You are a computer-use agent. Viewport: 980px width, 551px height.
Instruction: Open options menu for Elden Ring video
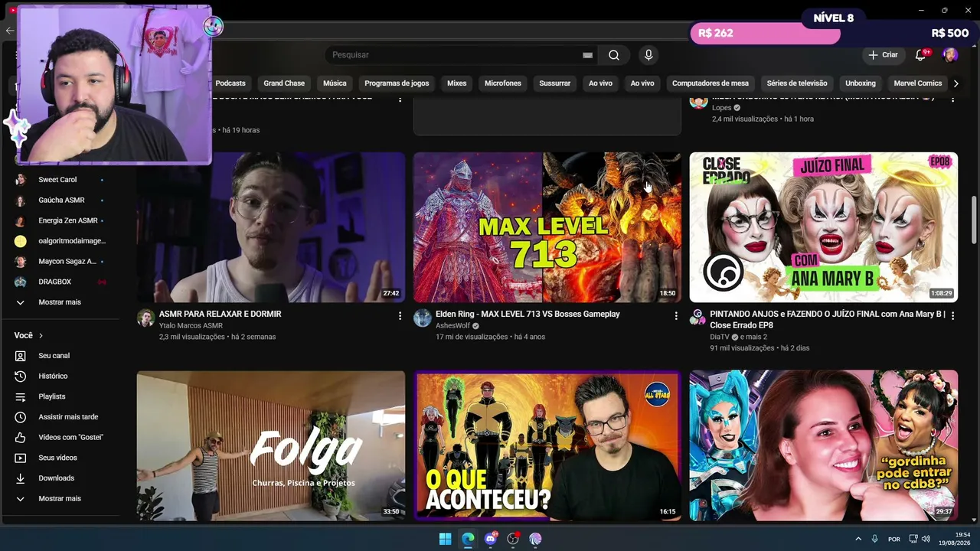tap(675, 315)
